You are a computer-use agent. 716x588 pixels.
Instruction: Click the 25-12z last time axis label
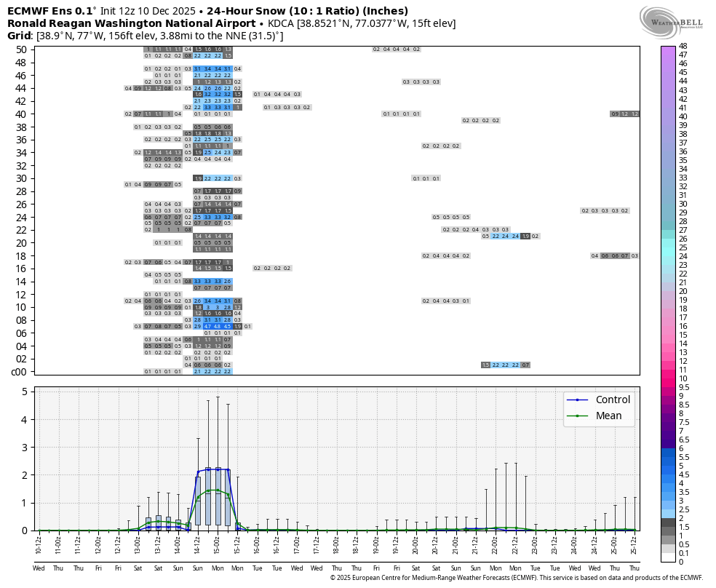click(635, 542)
